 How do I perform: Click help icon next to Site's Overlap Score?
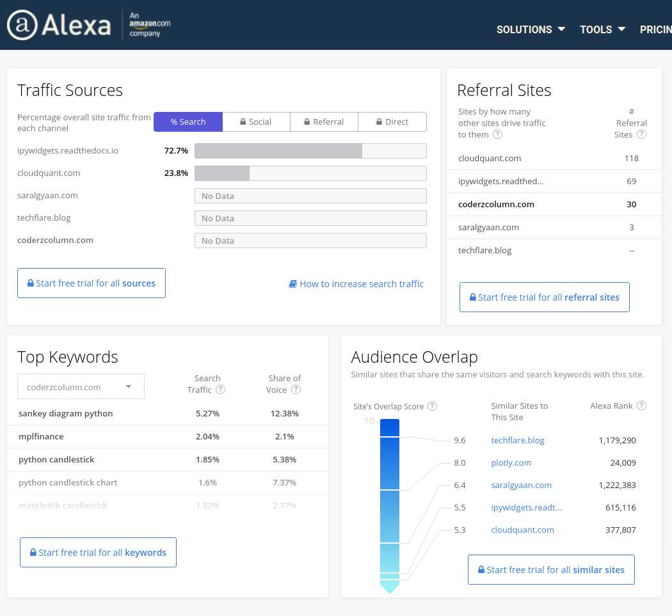click(x=433, y=406)
